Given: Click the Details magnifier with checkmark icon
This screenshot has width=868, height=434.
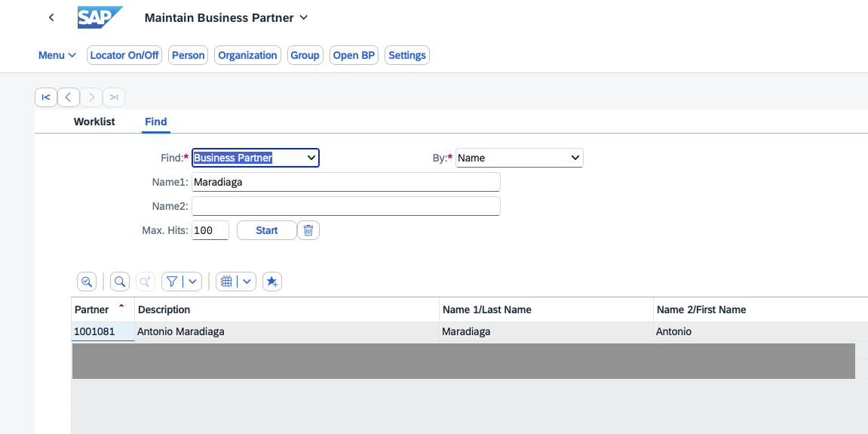Looking at the screenshot, I should pos(87,282).
